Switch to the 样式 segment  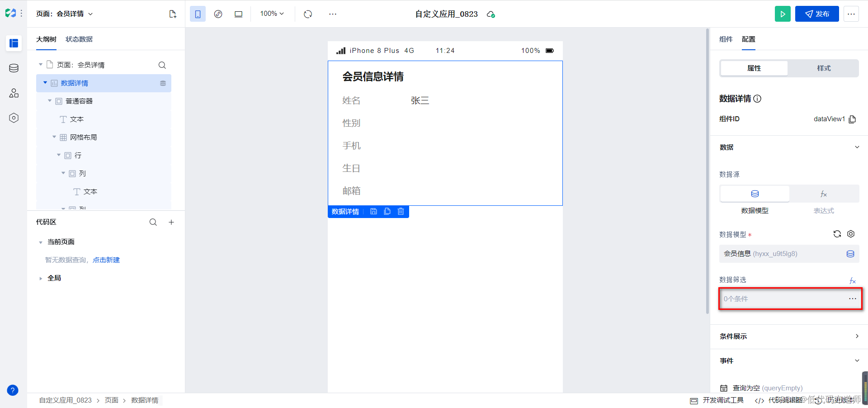(x=824, y=68)
